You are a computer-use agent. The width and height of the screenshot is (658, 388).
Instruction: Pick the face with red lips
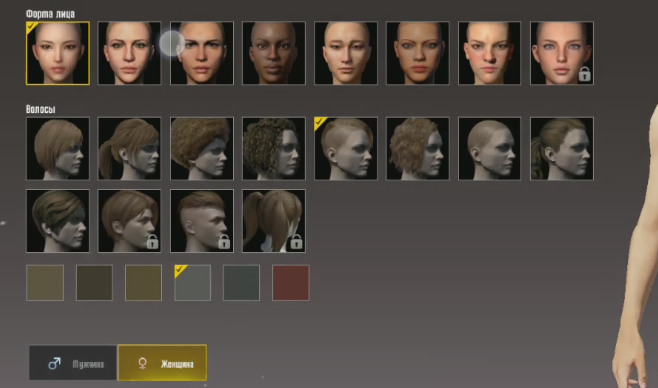coord(418,53)
